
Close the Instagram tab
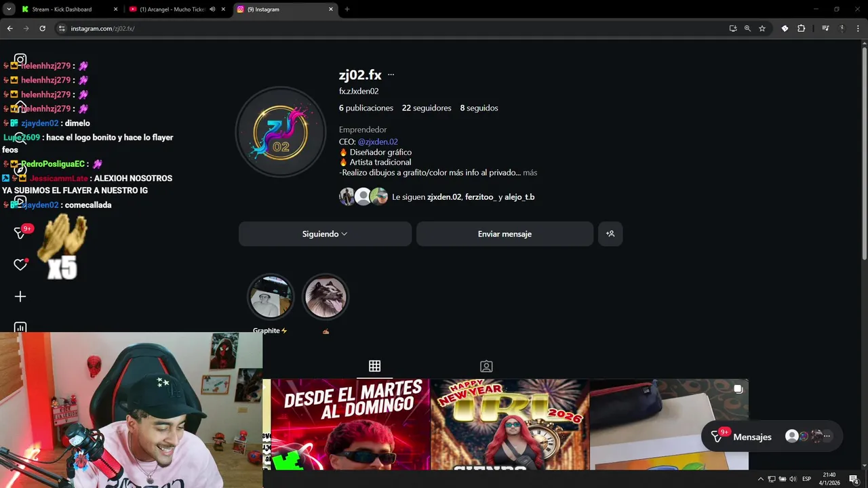click(331, 9)
